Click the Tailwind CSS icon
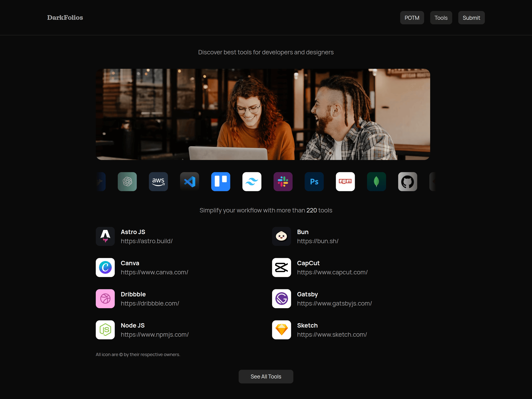Screen dimensions: 532x399 (252, 182)
